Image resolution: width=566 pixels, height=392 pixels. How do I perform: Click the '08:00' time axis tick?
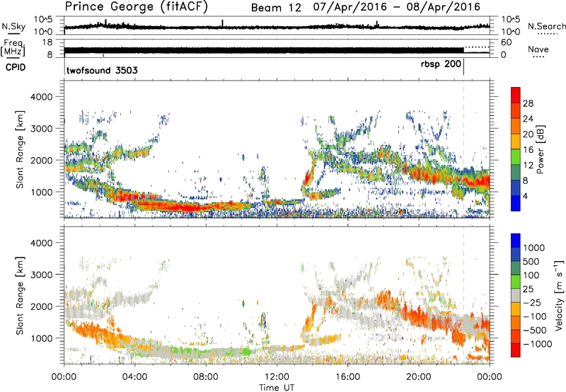pyautogui.click(x=206, y=377)
